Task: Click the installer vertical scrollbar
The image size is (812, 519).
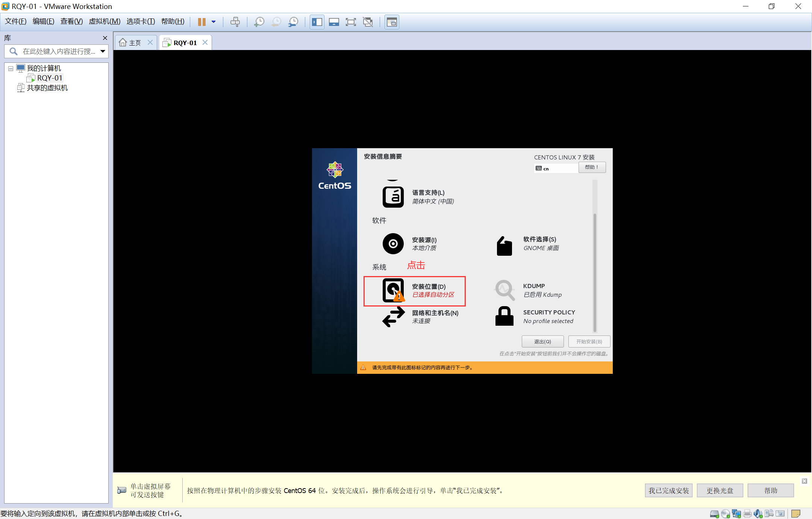Action: pyautogui.click(x=595, y=273)
